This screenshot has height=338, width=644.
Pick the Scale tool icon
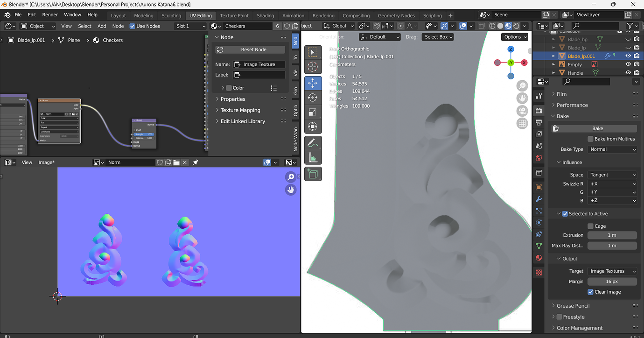coord(313,112)
